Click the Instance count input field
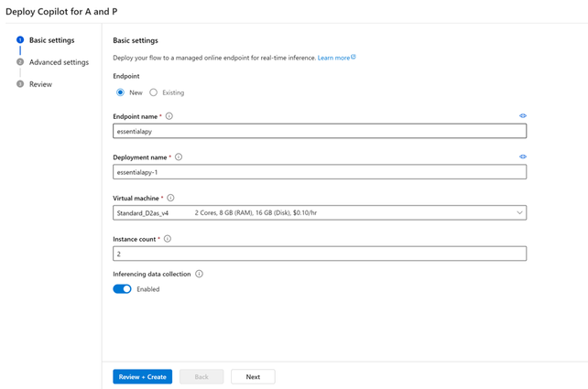The height and width of the screenshot is (389, 588). pos(320,254)
